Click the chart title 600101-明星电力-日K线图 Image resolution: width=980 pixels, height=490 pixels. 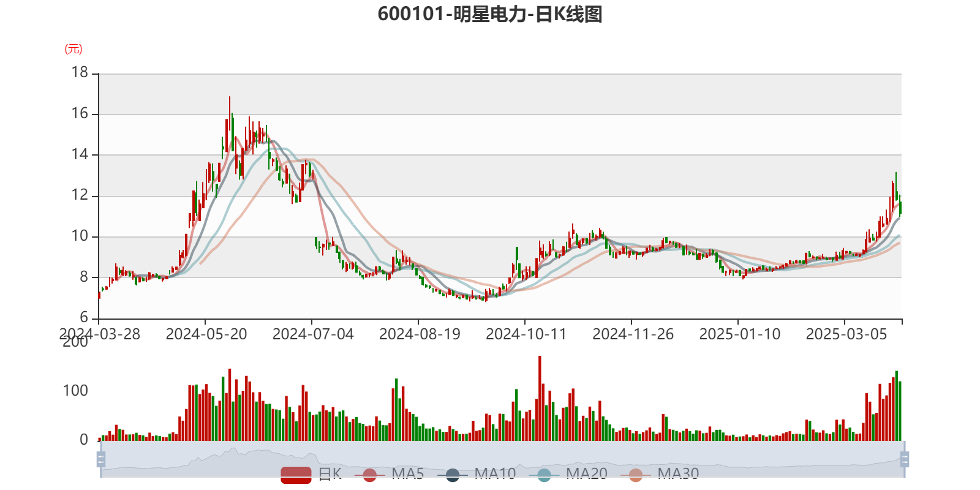[490, 13]
